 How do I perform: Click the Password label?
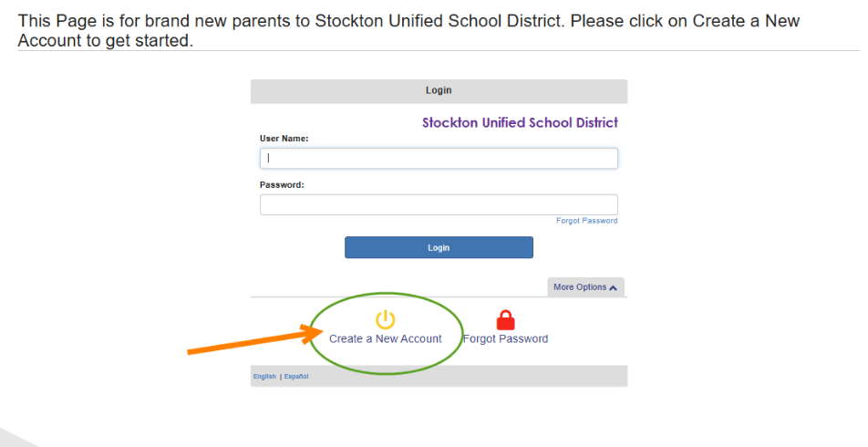[282, 184]
